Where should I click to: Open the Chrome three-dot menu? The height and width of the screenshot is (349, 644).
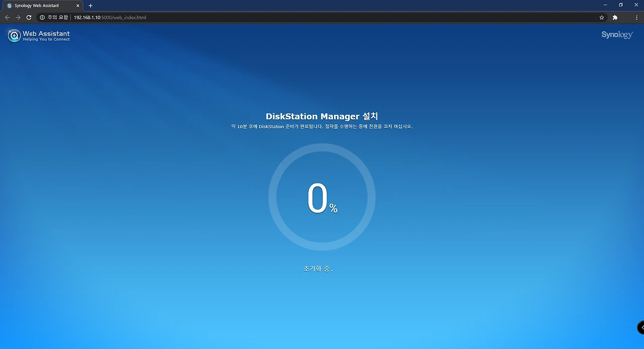coord(636,18)
